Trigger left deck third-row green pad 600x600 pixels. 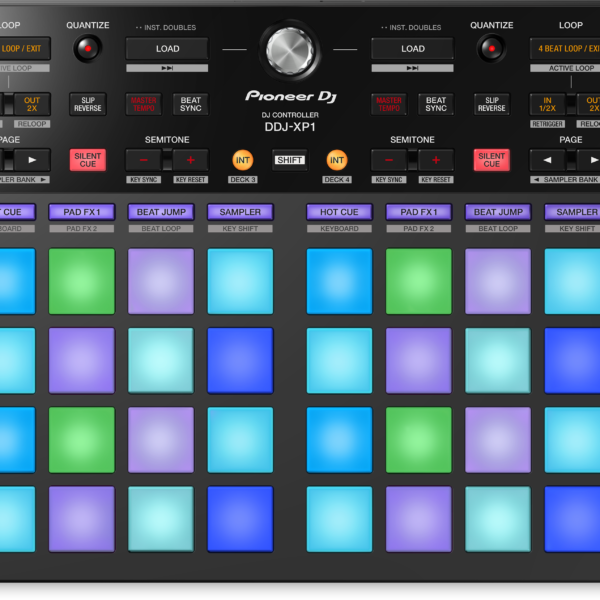click(82, 440)
